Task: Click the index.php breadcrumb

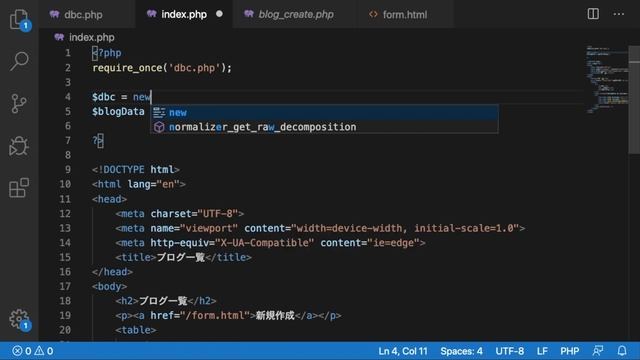Action: 84,37
